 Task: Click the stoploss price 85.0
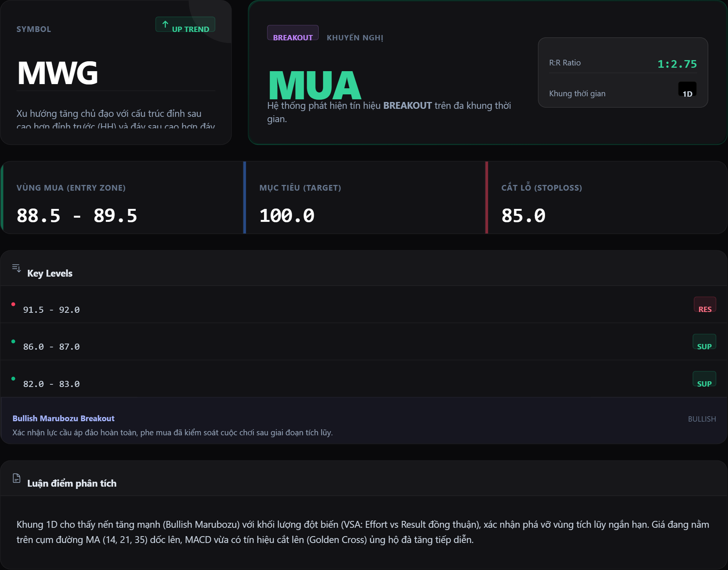[523, 216]
